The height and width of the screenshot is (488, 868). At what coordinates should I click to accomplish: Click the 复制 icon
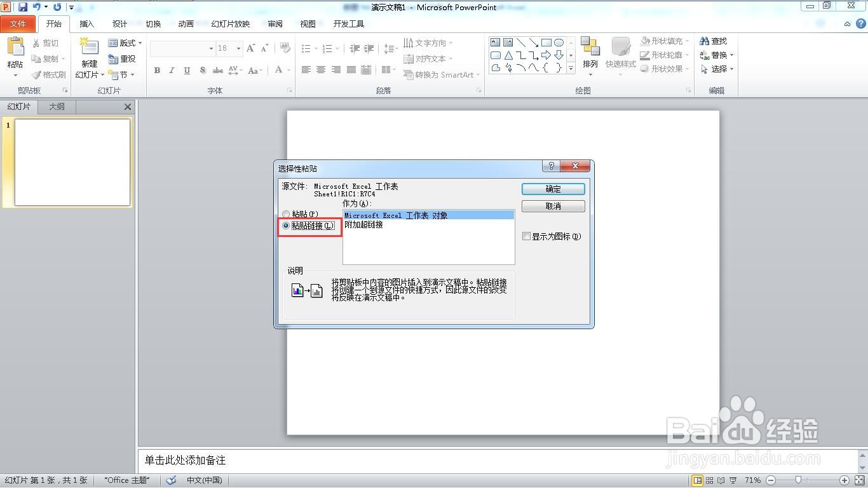tap(36, 59)
